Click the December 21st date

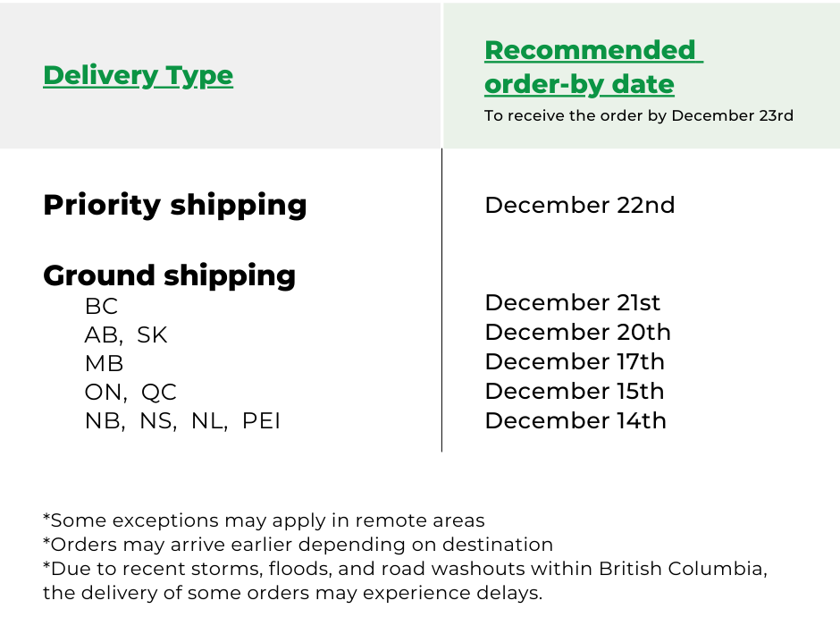(572, 302)
